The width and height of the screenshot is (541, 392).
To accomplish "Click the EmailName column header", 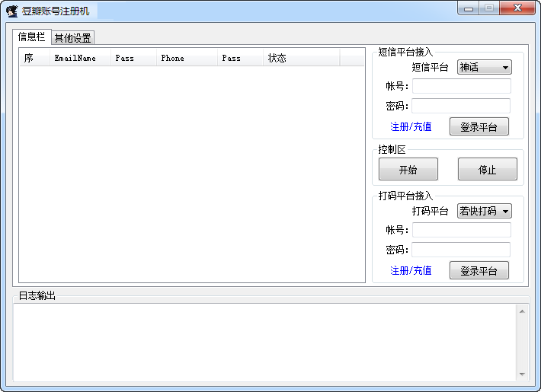I will click(x=79, y=58).
